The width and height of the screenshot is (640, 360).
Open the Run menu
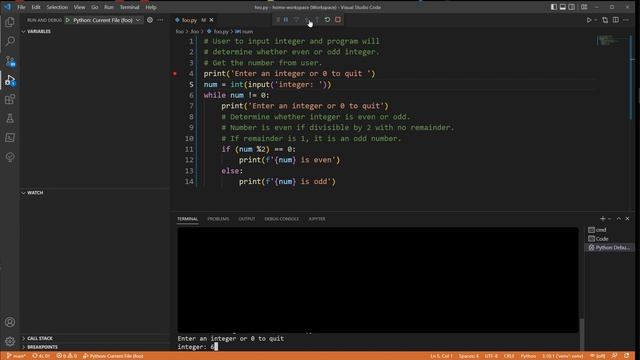109,7
